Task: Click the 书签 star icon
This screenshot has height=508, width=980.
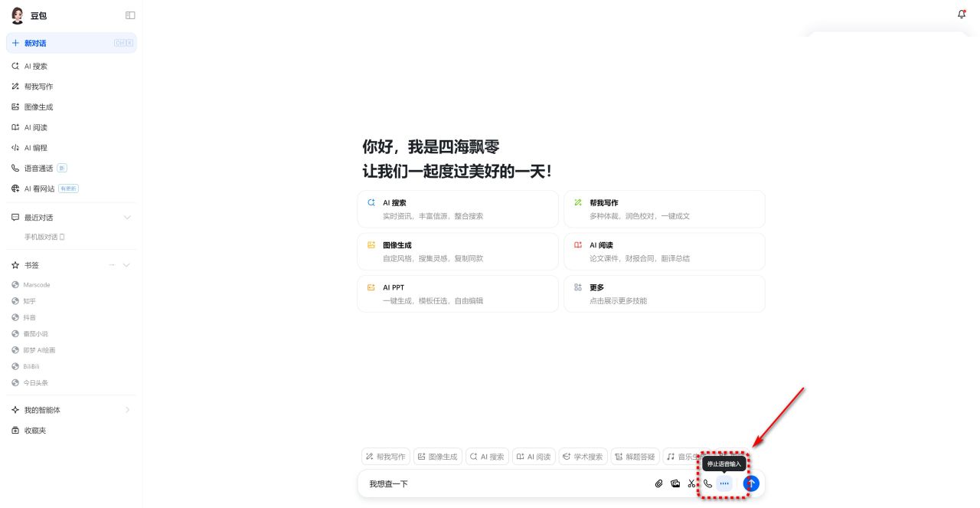Action: tap(15, 265)
